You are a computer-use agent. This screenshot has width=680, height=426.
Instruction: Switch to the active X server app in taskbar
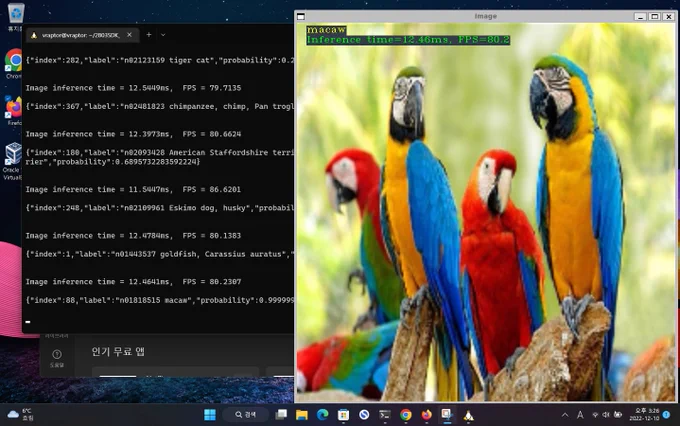pos(447,415)
